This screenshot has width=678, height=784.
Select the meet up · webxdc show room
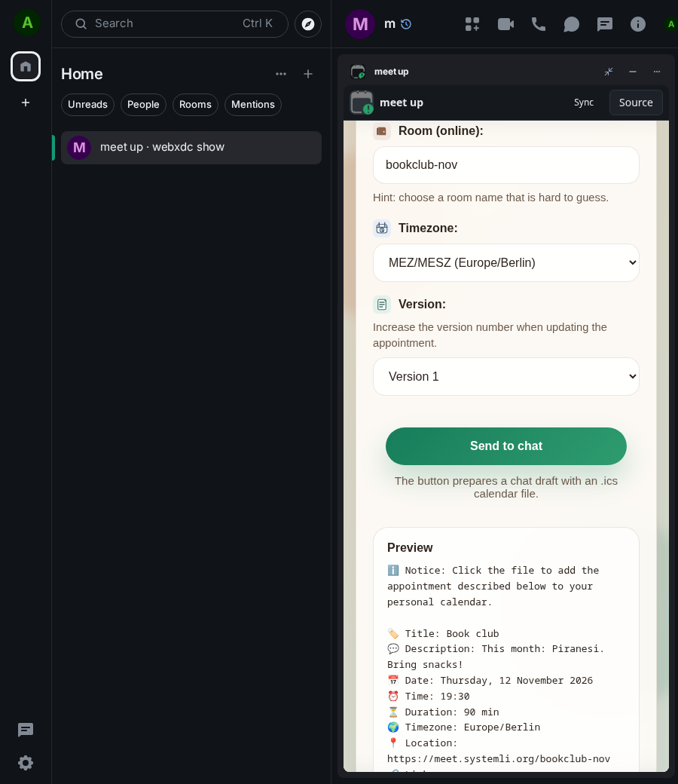click(x=191, y=148)
